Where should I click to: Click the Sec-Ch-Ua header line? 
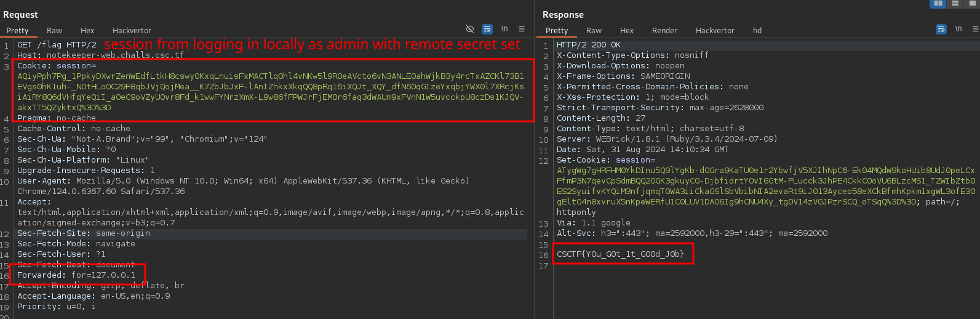tap(142, 139)
